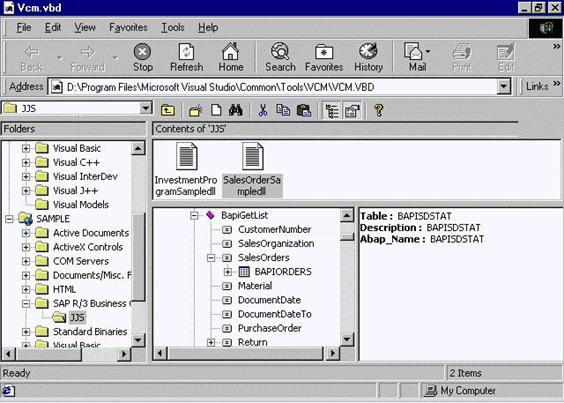Click the Stop toolbar button
564x403 pixels.
point(142,57)
